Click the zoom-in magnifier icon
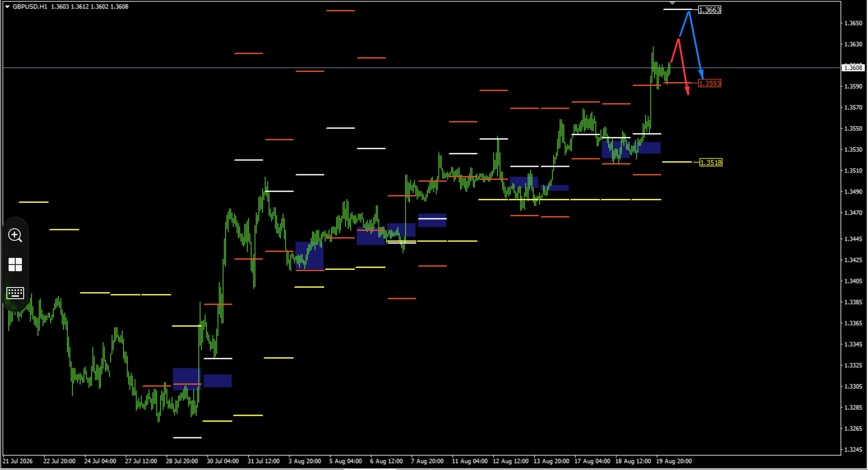Screen dimensions: 868x470 [15, 235]
